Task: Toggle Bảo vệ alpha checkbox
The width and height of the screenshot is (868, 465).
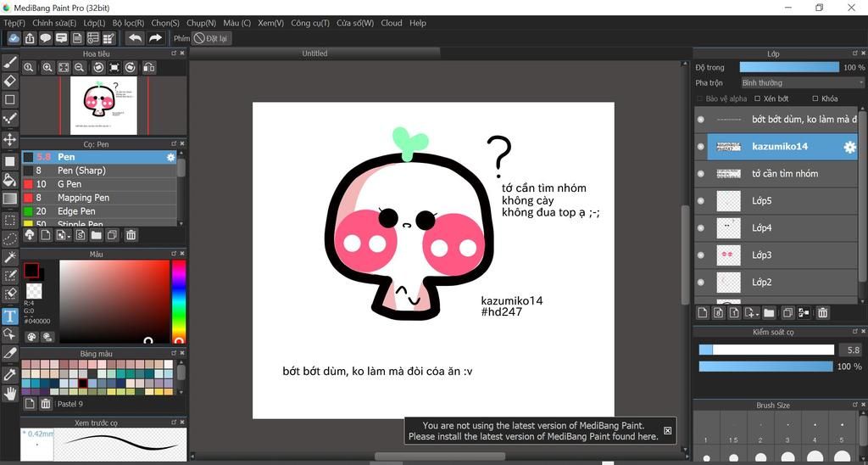Action: 700,98
